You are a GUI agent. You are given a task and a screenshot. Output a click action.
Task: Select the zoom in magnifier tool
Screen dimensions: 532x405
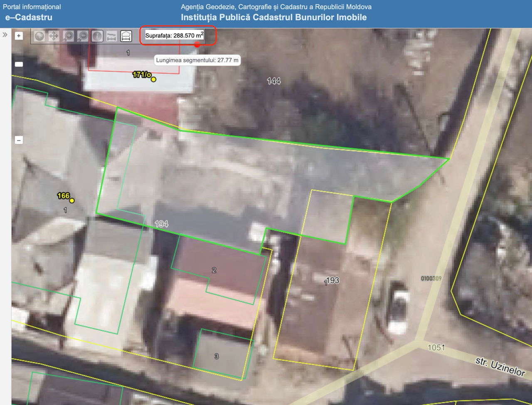69,36
